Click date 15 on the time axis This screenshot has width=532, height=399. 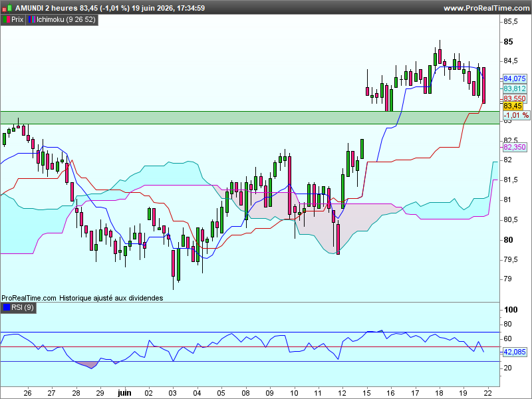point(366,393)
